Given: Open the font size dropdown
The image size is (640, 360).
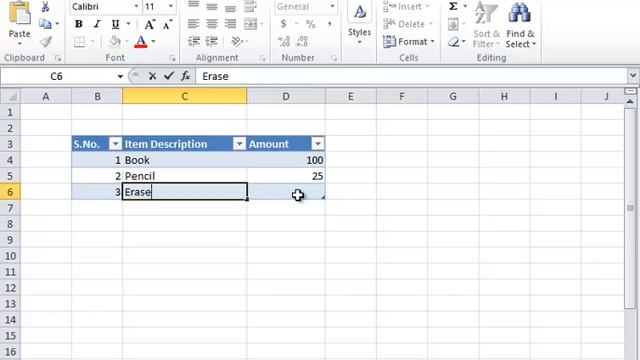Looking at the screenshot, I should point(171,7).
